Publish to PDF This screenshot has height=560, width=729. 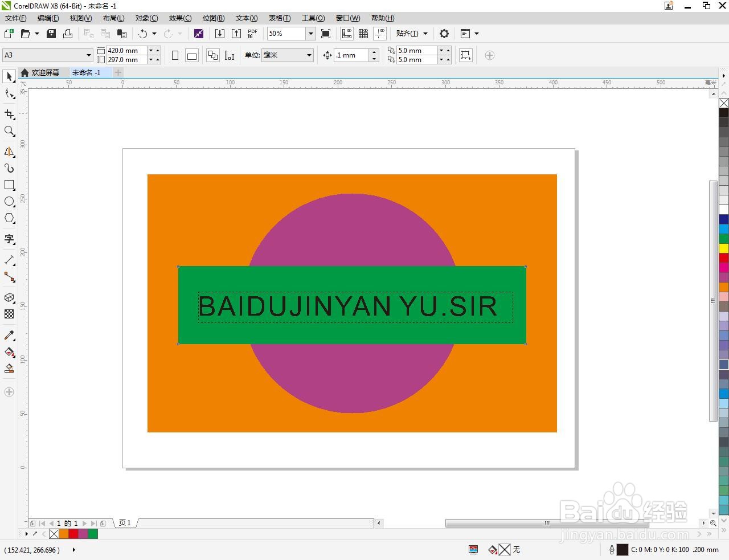pyautogui.click(x=253, y=34)
